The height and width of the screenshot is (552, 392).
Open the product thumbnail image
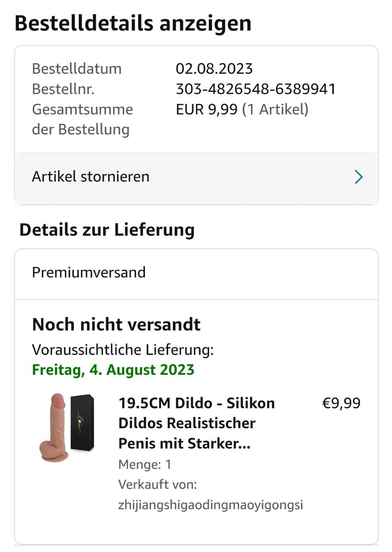pyautogui.click(x=66, y=427)
